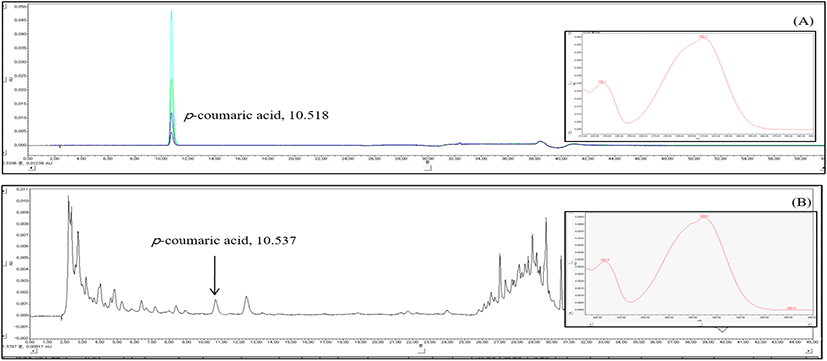
Task: Click the scroll-right arrow under chromatogram B
Action: (810, 349)
